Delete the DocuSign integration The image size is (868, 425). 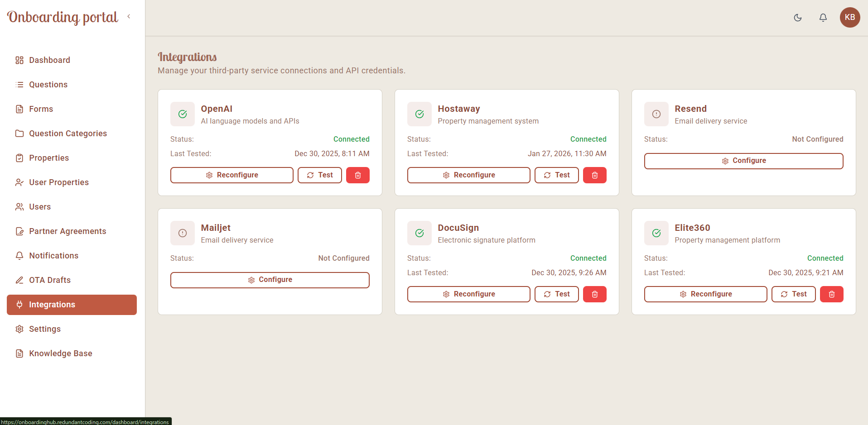[x=595, y=294]
